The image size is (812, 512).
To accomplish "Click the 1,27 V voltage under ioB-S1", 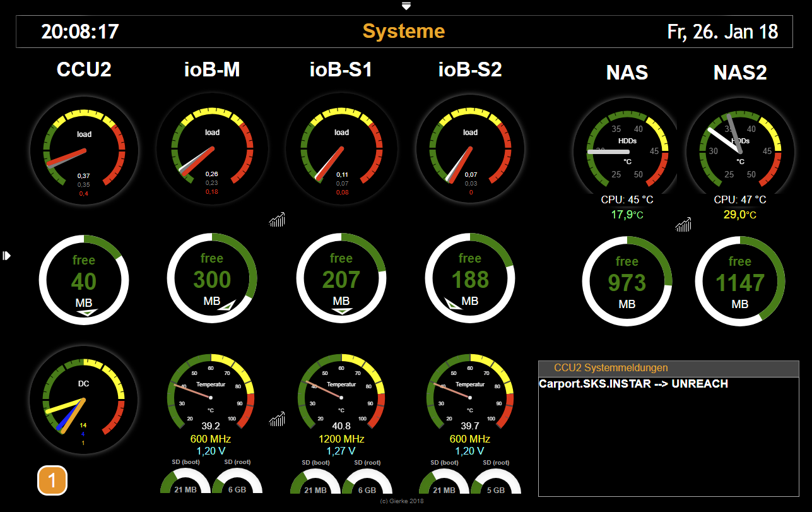I will tap(341, 451).
